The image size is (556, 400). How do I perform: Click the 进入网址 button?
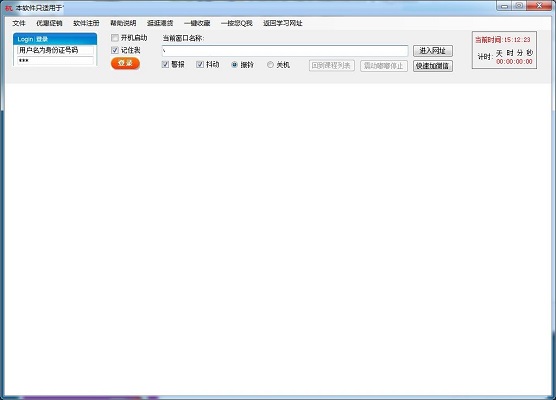click(433, 51)
